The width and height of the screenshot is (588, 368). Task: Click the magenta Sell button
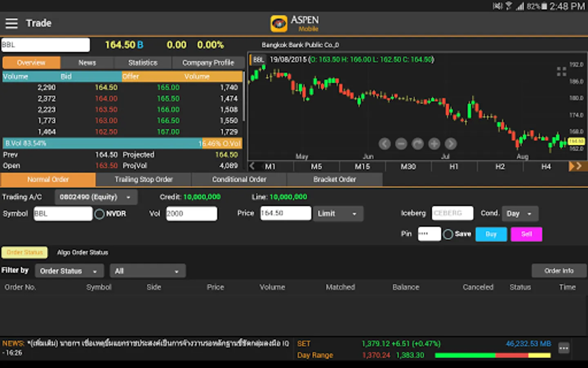tap(526, 234)
